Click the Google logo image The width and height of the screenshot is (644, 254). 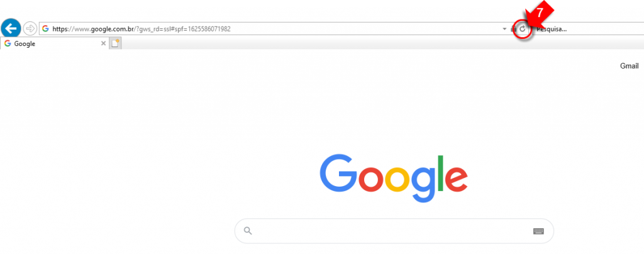[394, 178]
